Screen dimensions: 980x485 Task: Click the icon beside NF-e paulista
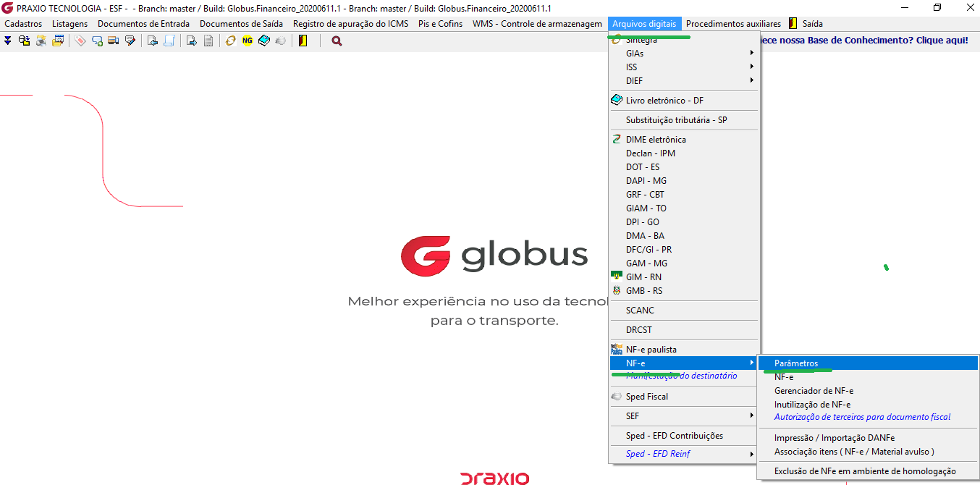coord(617,349)
